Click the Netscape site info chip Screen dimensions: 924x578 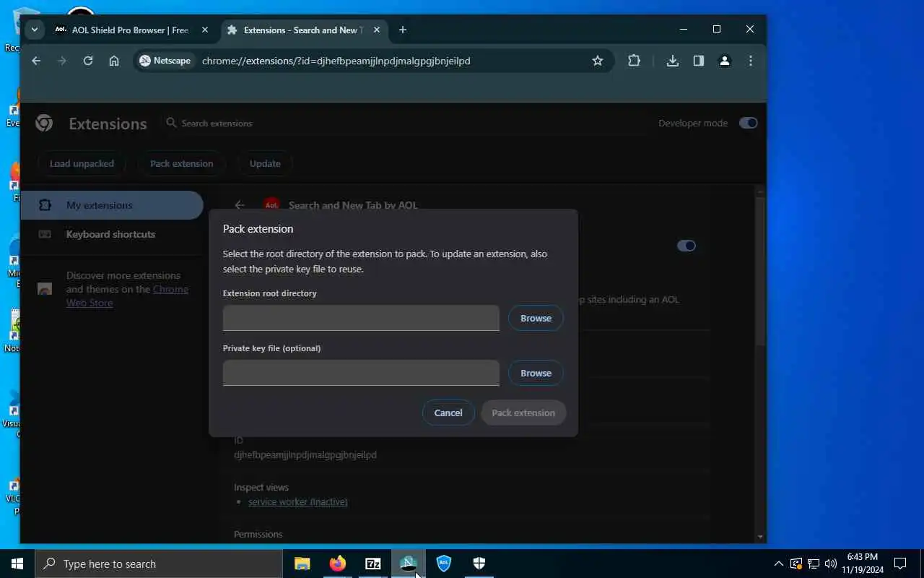pyautogui.click(x=165, y=61)
